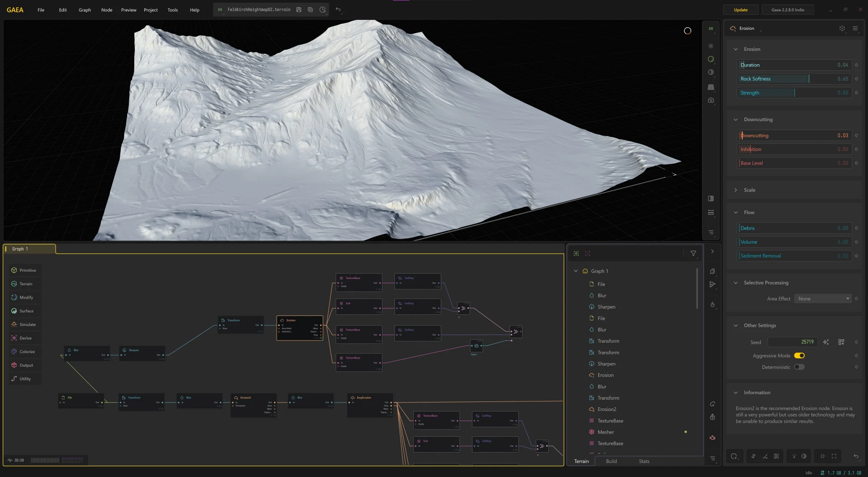Randomize the Seed value with sparkle icon
Viewport: 868px width, 477px height.
[826, 342]
